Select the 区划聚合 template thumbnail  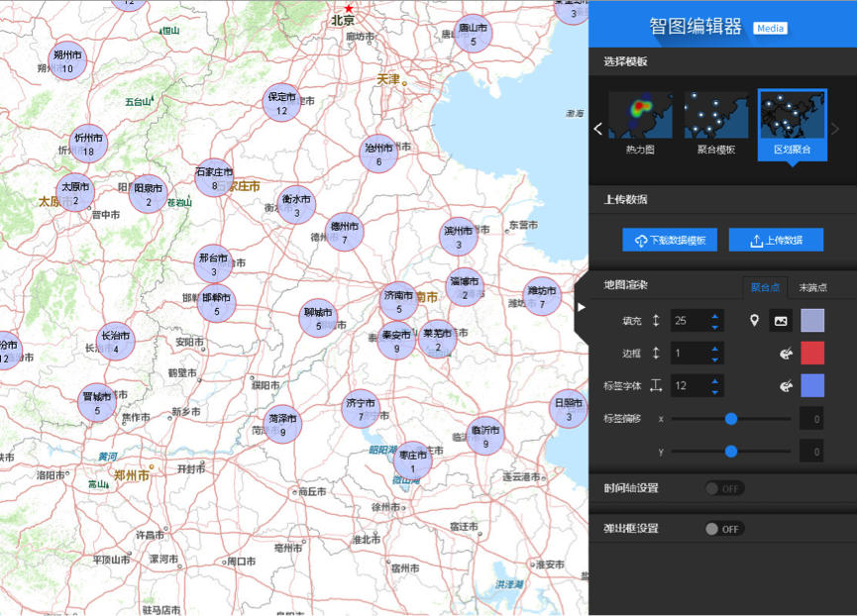coord(793,125)
